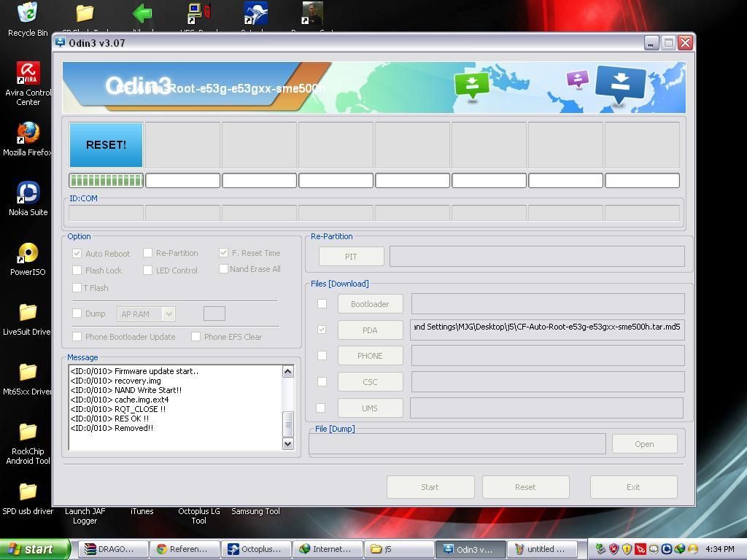Click the Exit button
Viewport: 747px width, 560px height.
(x=633, y=486)
